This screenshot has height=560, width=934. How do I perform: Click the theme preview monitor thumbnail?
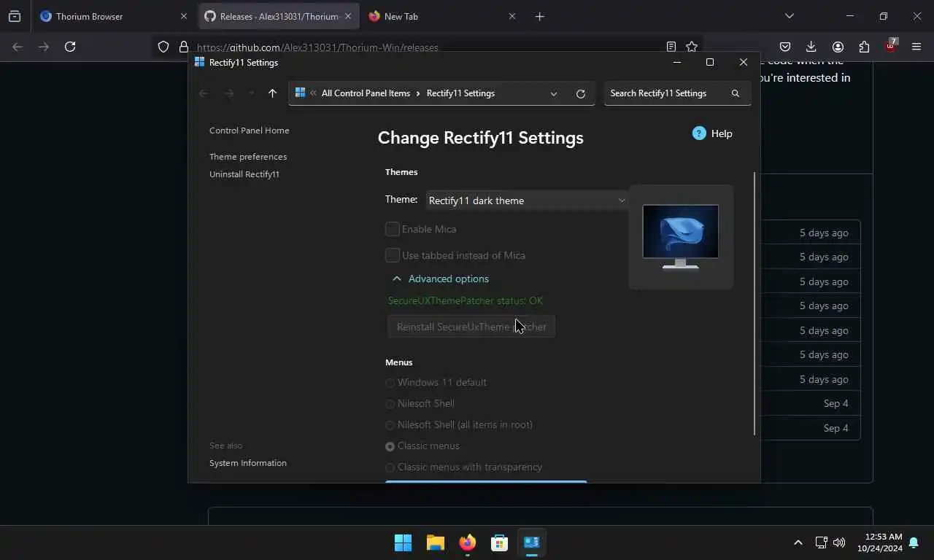coord(681,236)
